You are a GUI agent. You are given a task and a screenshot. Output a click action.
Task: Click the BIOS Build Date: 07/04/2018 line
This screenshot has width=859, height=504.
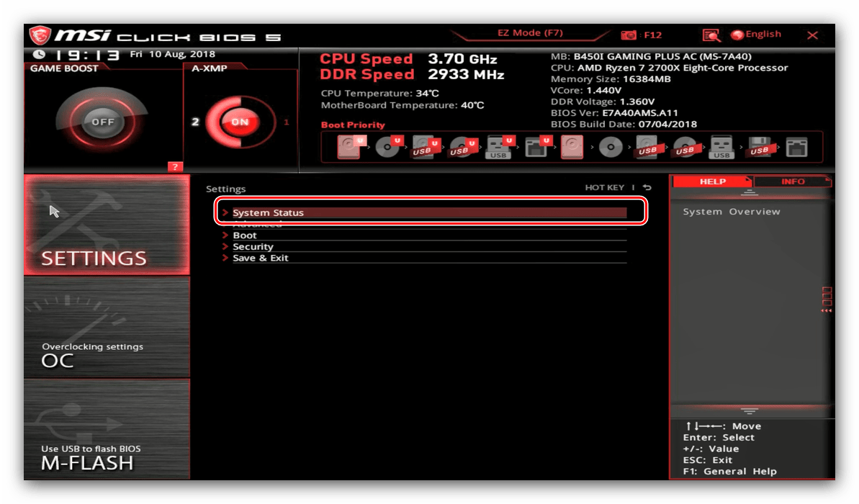(624, 125)
